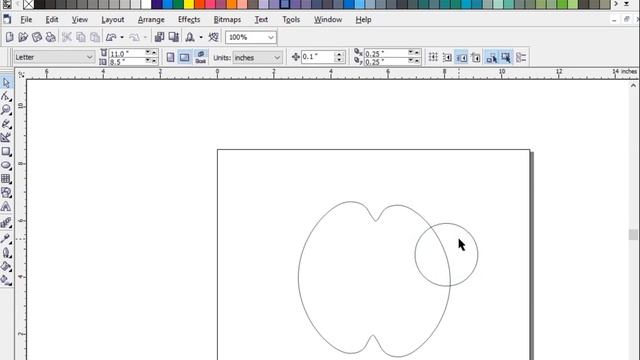Toggle Snap to Objects button

click(461, 58)
